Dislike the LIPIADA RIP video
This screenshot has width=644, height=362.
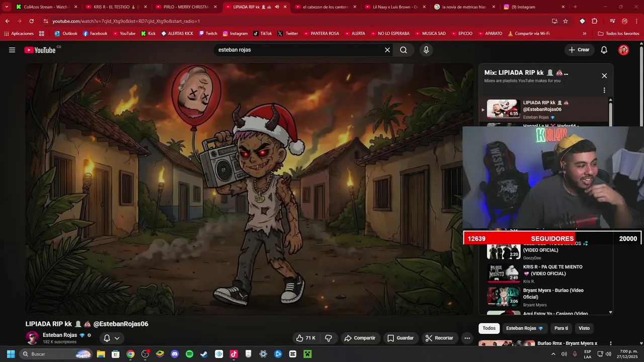[329, 338]
